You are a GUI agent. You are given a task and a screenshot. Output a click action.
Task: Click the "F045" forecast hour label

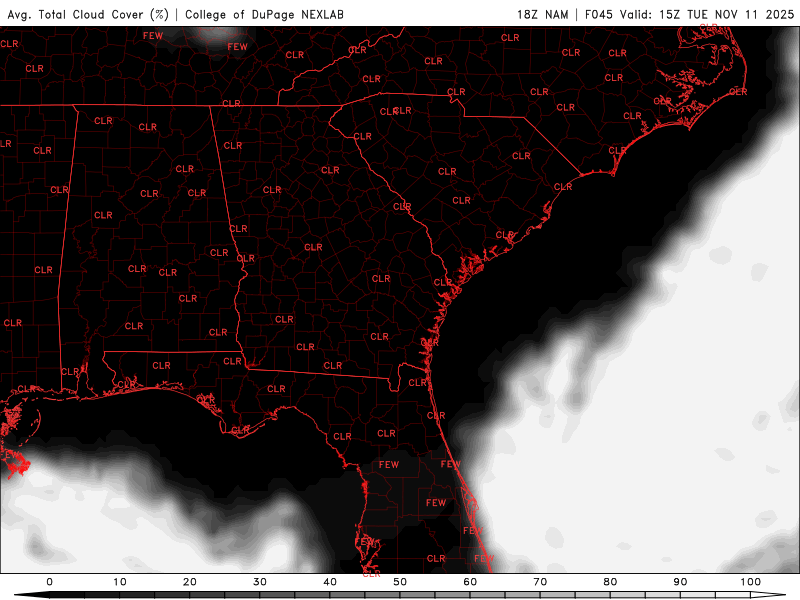[x=598, y=14]
